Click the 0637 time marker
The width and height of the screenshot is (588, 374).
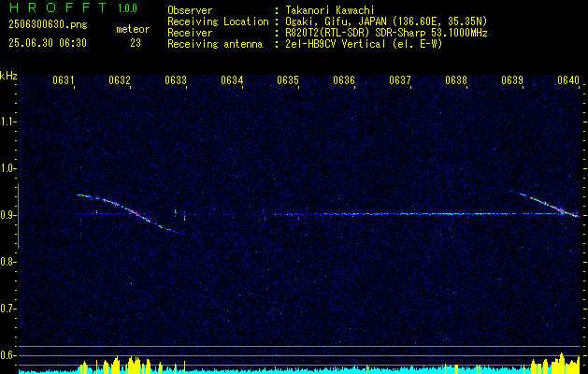[400, 80]
